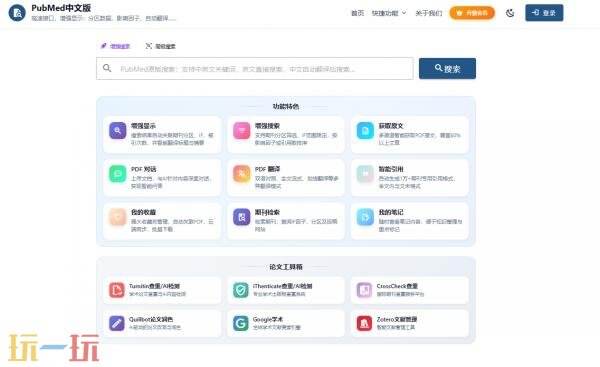Open the 我的收藏 card title
600x367 pixels.
tap(143, 212)
